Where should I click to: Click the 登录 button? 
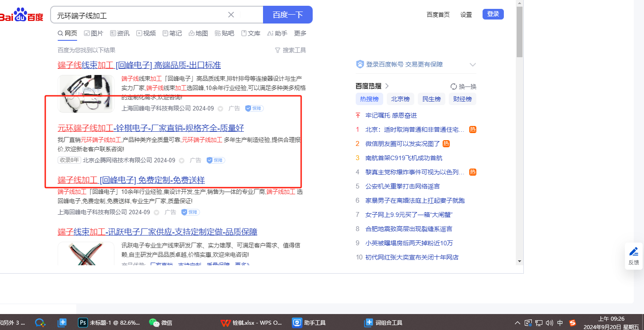coord(493,14)
